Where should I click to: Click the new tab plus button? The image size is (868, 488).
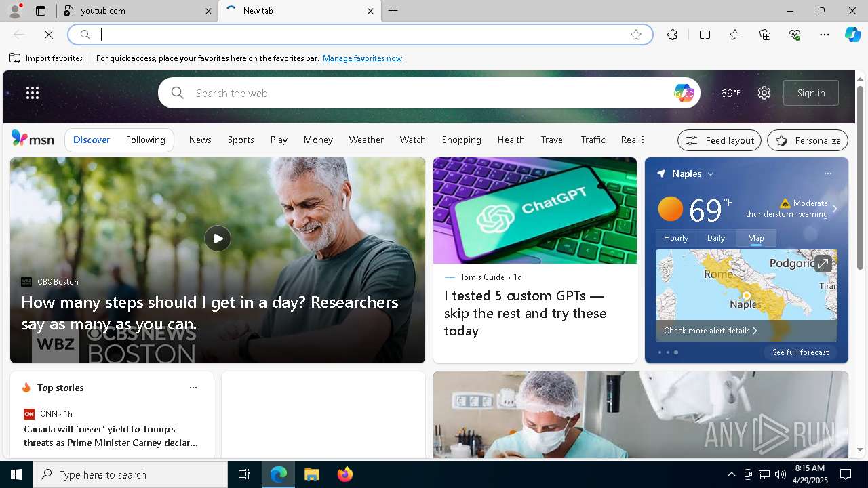[x=393, y=11]
